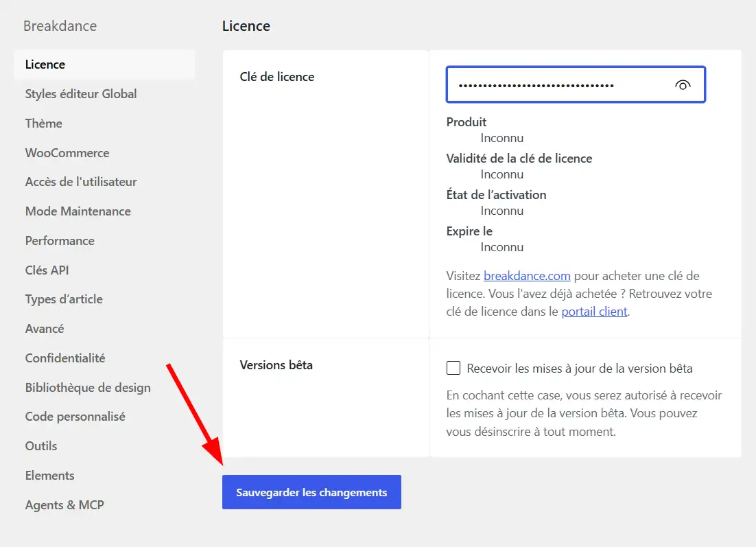The height and width of the screenshot is (547, 756).
Task: Click the Inconnu value under Expire le
Action: coord(502,247)
